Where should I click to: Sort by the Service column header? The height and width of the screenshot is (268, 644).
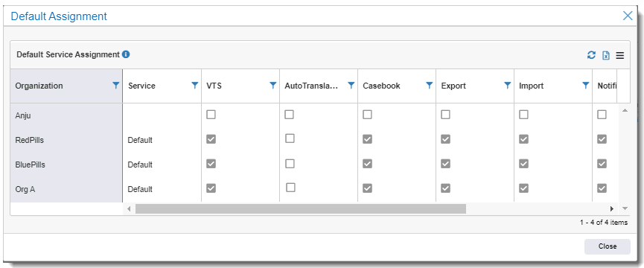[x=141, y=86]
